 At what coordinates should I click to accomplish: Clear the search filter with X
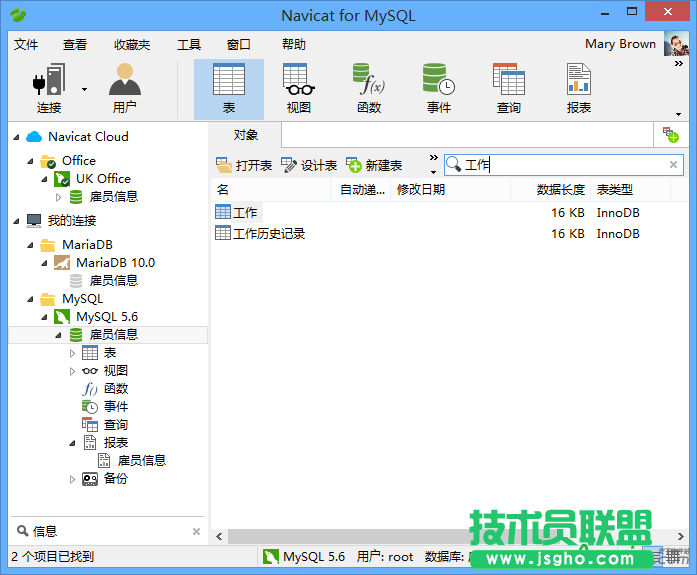click(x=673, y=165)
